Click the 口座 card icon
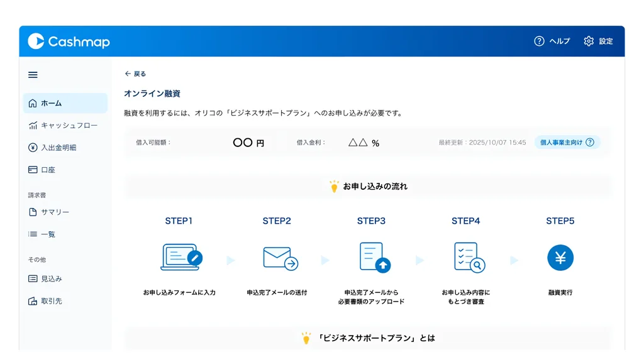This screenshot has width=644, height=362. [x=33, y=170]
